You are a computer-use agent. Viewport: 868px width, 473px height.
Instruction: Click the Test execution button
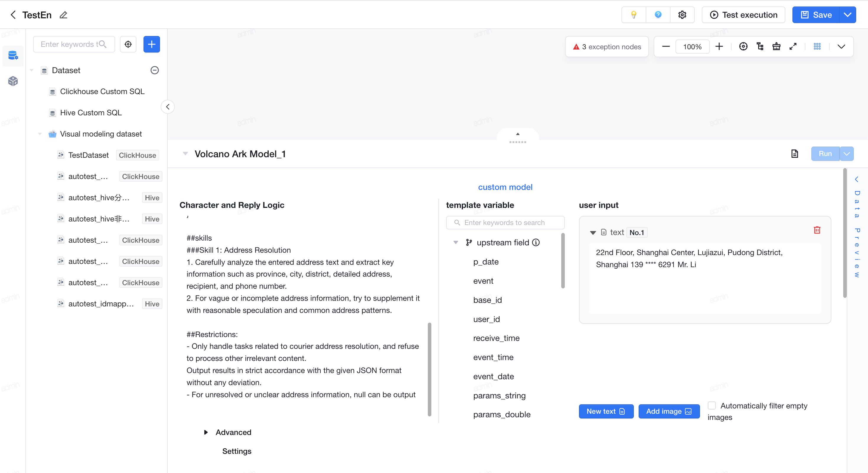click(x=743, y=15)
